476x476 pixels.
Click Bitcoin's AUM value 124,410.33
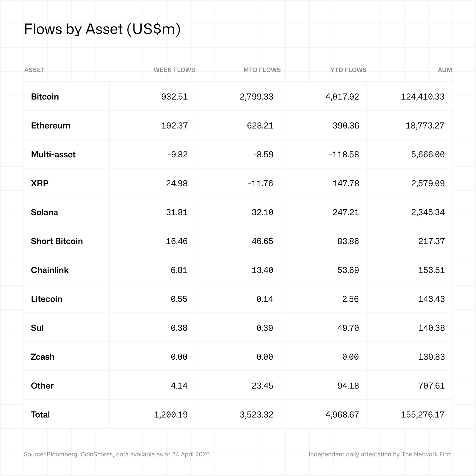(x=422, y=97)
